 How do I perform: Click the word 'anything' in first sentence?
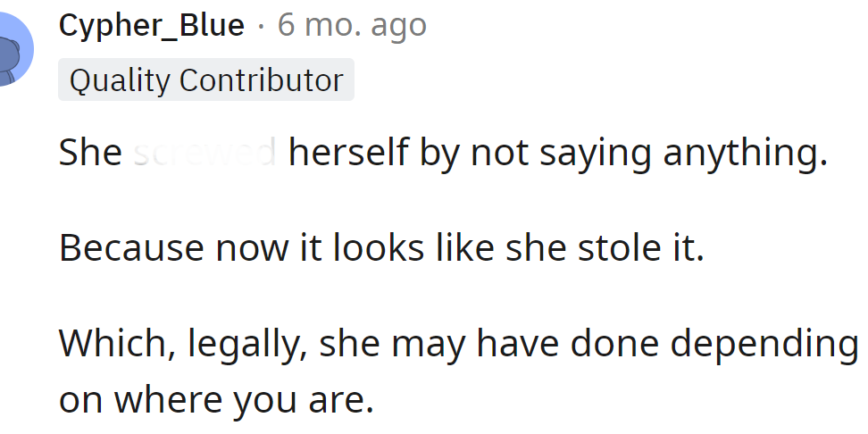[x=740, y=154]
